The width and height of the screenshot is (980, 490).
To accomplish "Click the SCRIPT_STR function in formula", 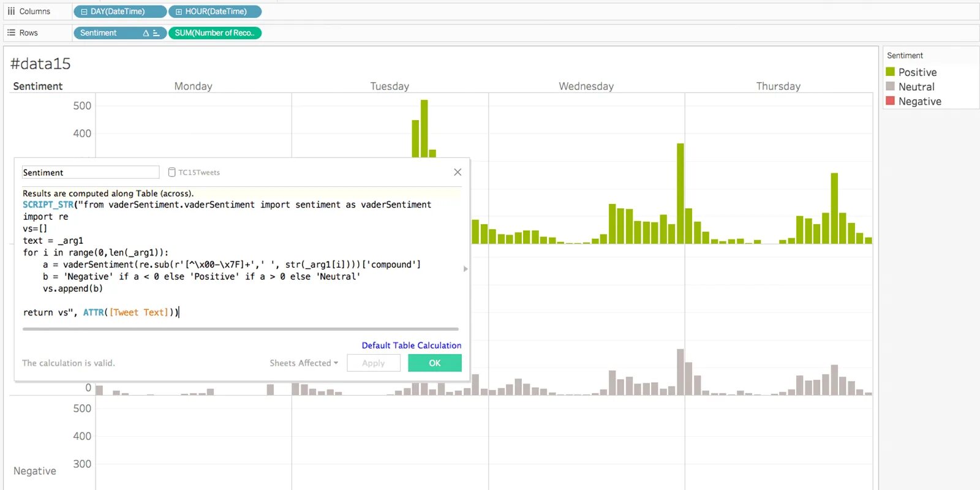I will (x=48, y=205).
